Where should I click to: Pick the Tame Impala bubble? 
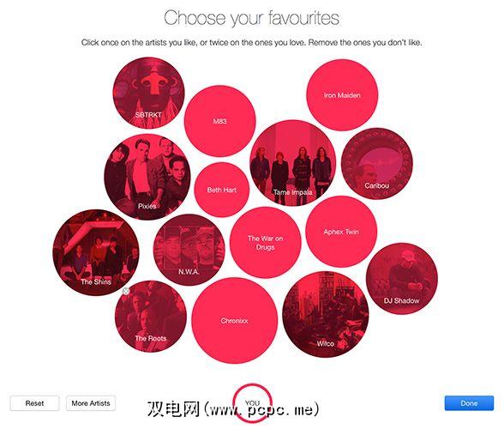coord(293,163)
